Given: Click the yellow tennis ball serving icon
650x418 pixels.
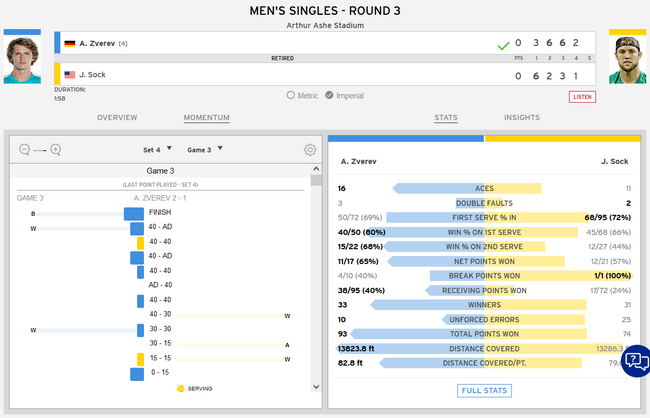Looking at the screenshot, I should point(180,388).
